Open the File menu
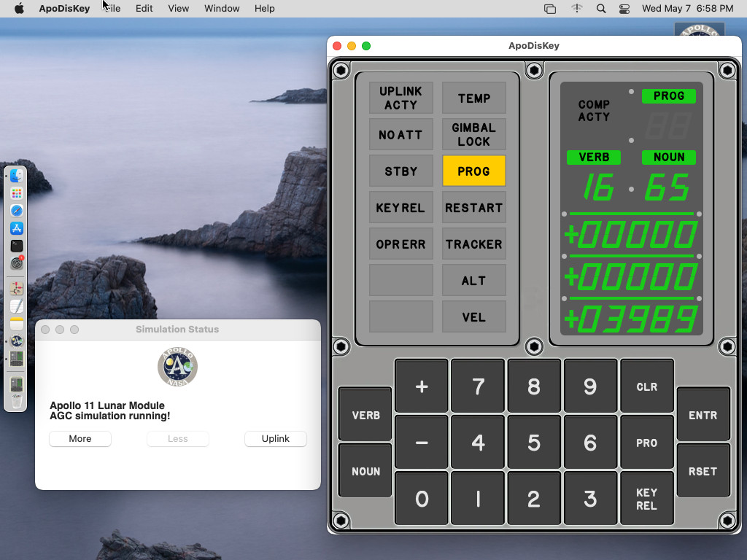The image size is (747, 560). click(x=112, y=9)
